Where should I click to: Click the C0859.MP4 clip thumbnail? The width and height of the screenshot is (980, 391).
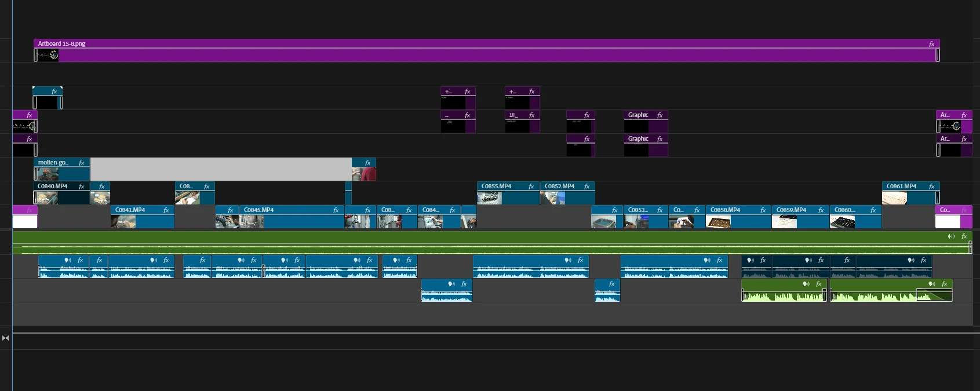point(785,222)
